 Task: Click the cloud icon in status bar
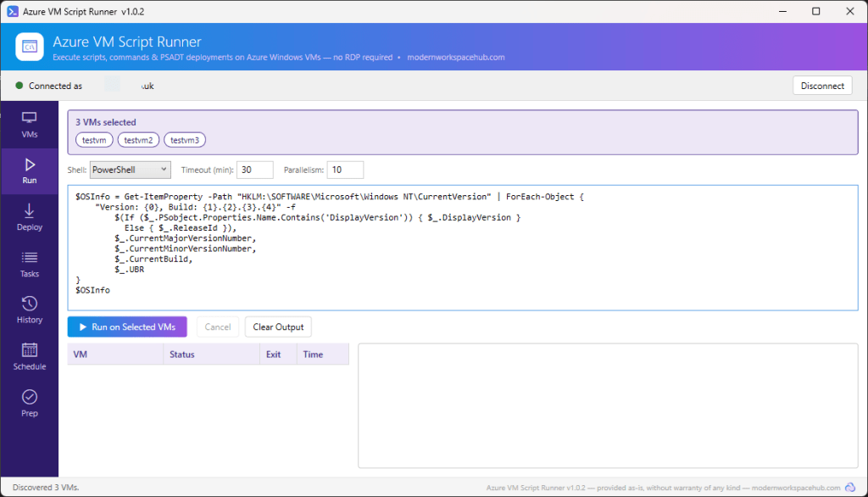850,488
